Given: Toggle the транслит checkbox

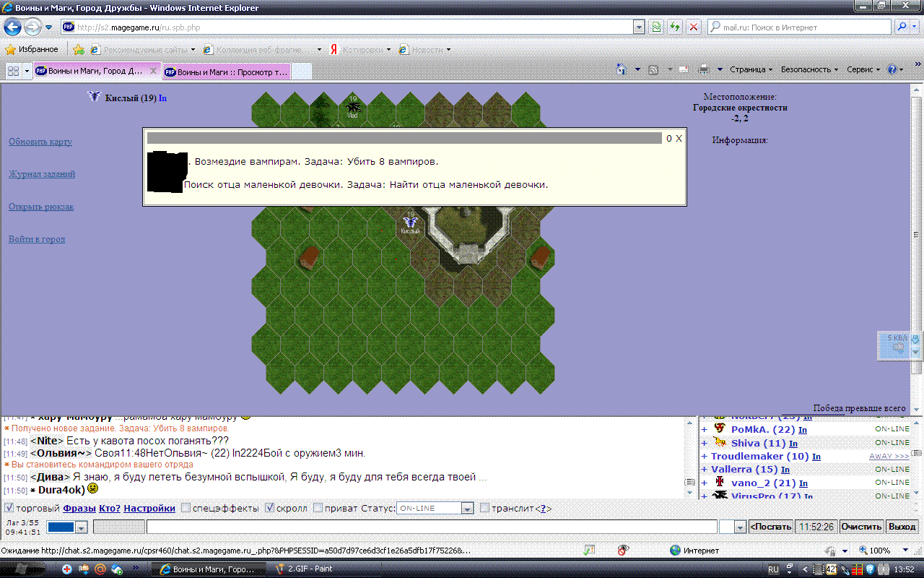Looking at the screenshot, I should click(484, 508).
